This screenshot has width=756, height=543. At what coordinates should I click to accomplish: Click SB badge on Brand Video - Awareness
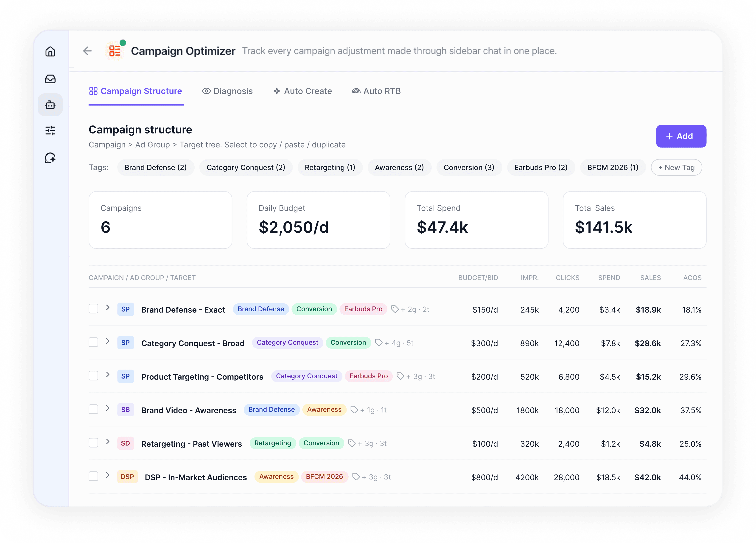click(126, 410)
